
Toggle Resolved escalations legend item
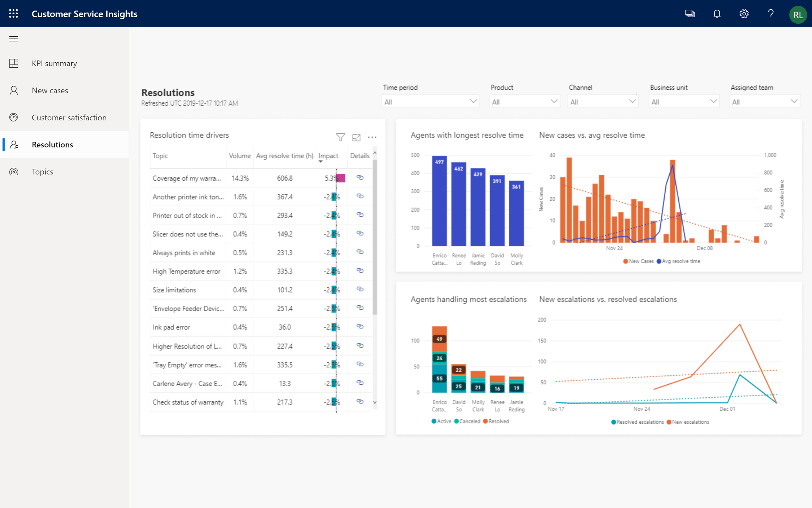pyautogui.click(x=637, y=422)
